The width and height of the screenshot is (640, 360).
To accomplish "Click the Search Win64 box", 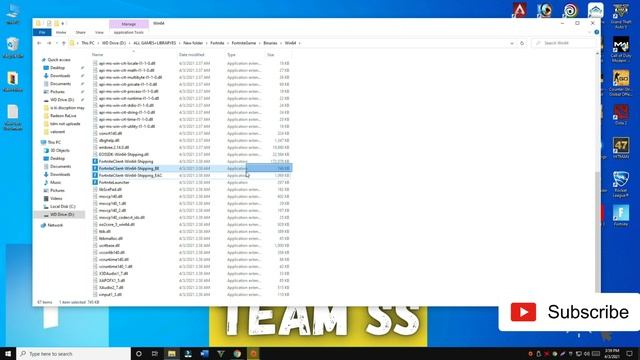I will click(563, 43).
